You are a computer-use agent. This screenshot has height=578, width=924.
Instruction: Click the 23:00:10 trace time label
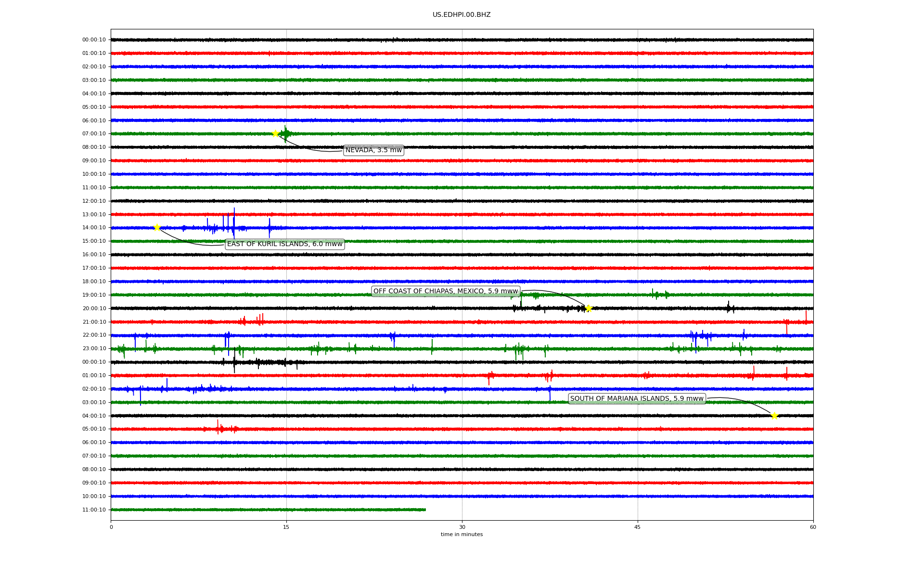pyautogui.click(x=94, y=348)
